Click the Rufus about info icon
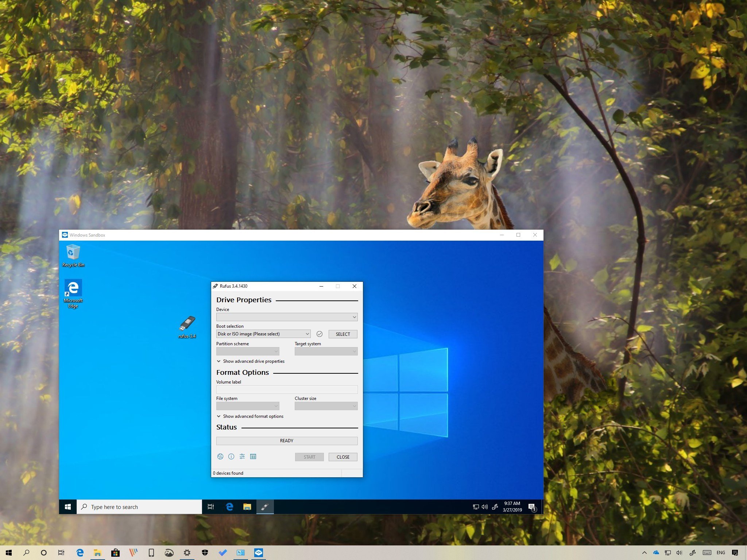Image resolution: width=747 pixels, height=560 pixels. click(231, 456)
